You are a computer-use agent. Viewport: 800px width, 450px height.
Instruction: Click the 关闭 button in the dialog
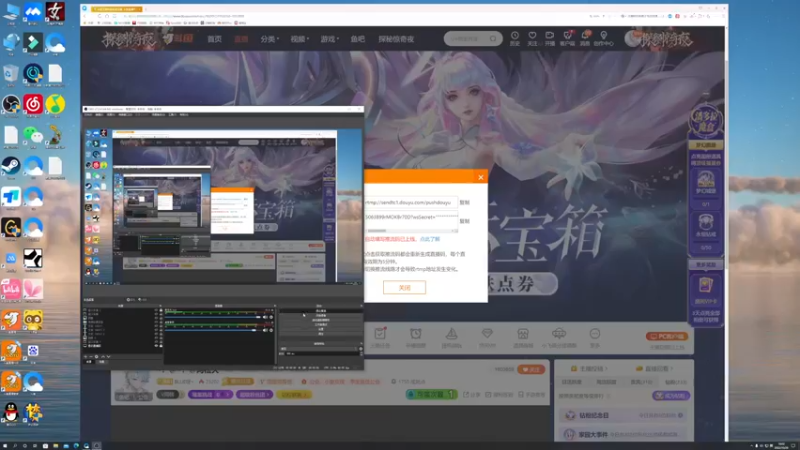404,287
